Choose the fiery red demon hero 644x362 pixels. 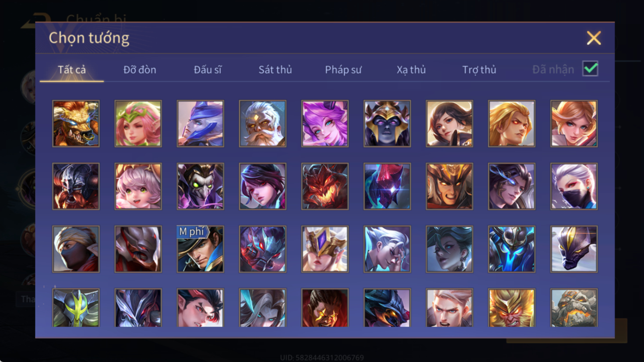pos(325,186)
